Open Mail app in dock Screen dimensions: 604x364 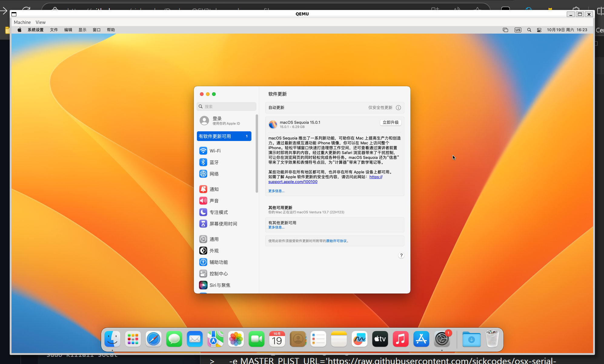pos(195,339)
